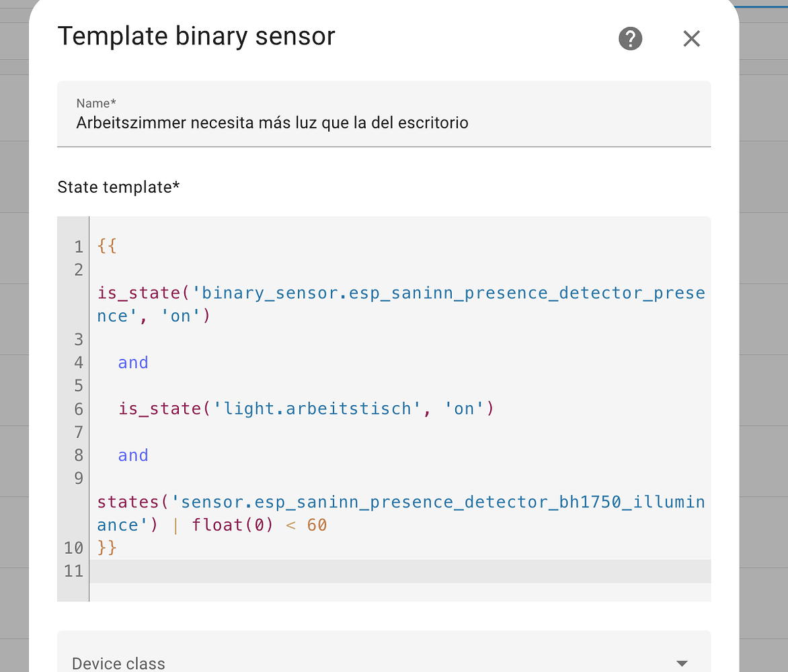Click the question mark icon in the dialog header
The width and height of the screenshot is (788, 672).
click(x=630, y=38)
